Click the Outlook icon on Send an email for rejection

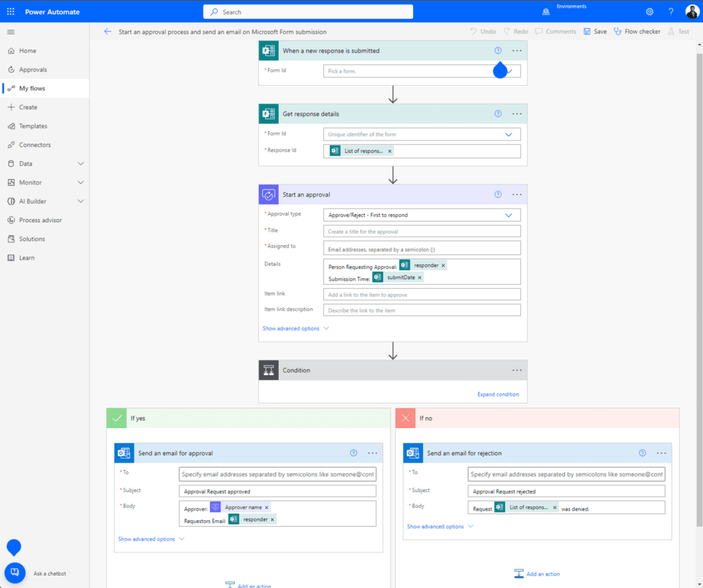click(x=413, y=453)
